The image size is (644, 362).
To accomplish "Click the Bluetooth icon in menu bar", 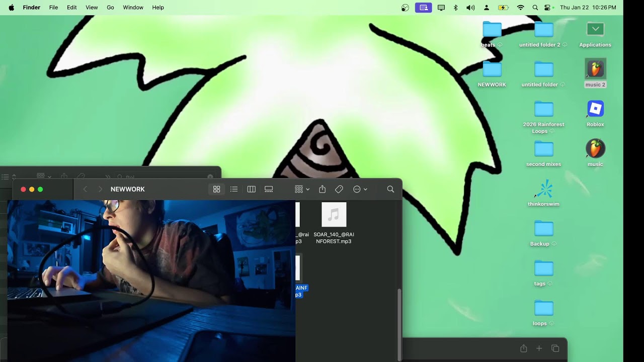I will pos(456,8).
